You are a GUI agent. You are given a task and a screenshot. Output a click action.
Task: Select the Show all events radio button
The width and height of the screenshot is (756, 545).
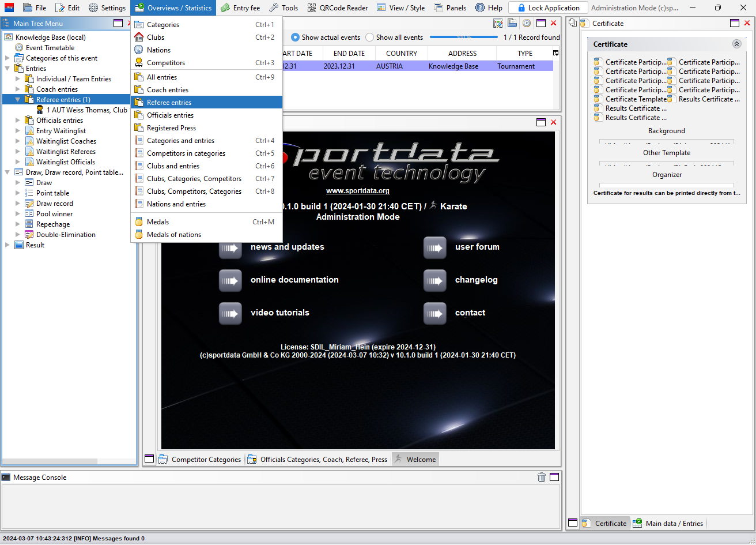[x=369, y=37]
